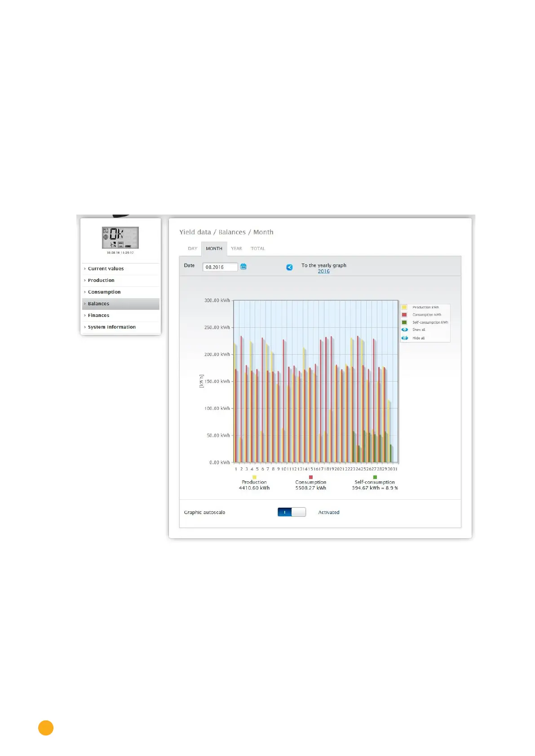Click yellow Production marker below chart
Image resolution: width=535 pixels, height=756 pixels.
click(254, 477)
